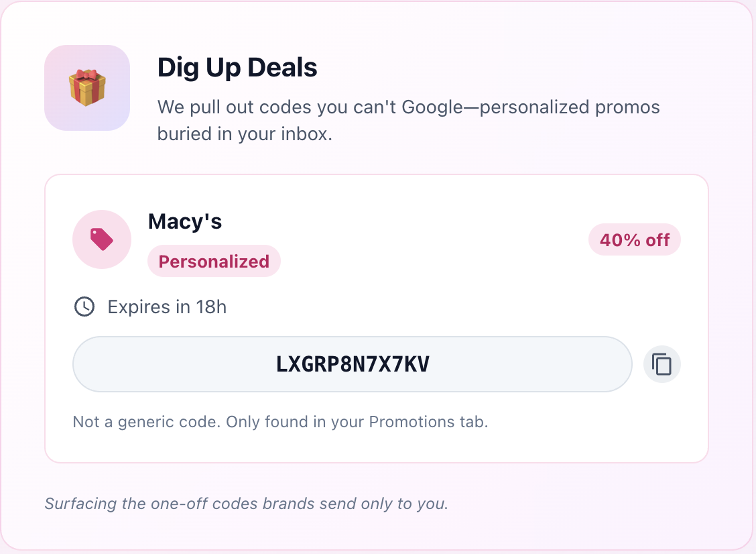Expand the Macy's deal card

coord(378,318)
